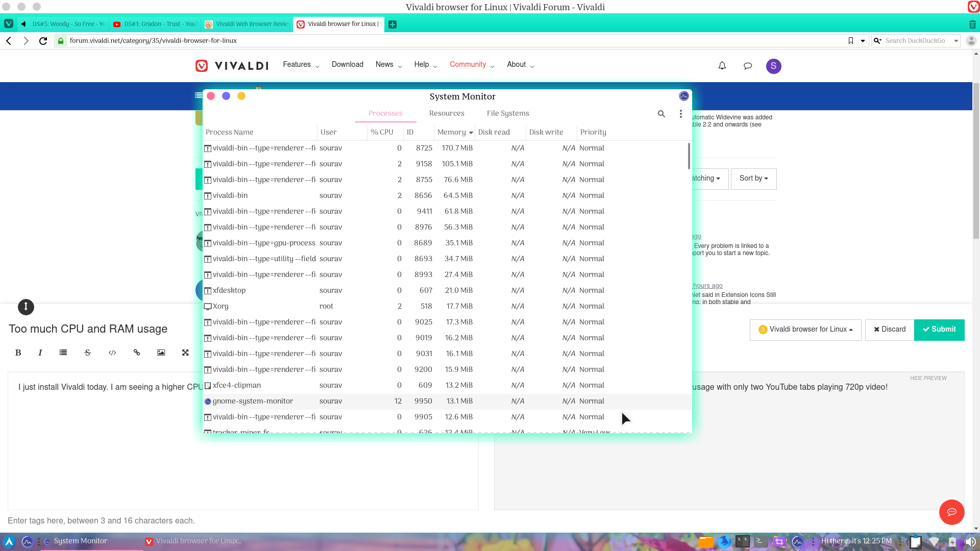This screenshot has height=551, width=980.
Task: Search processes in System Monitor
Action: pyautogui.click(x=661, y=114)
